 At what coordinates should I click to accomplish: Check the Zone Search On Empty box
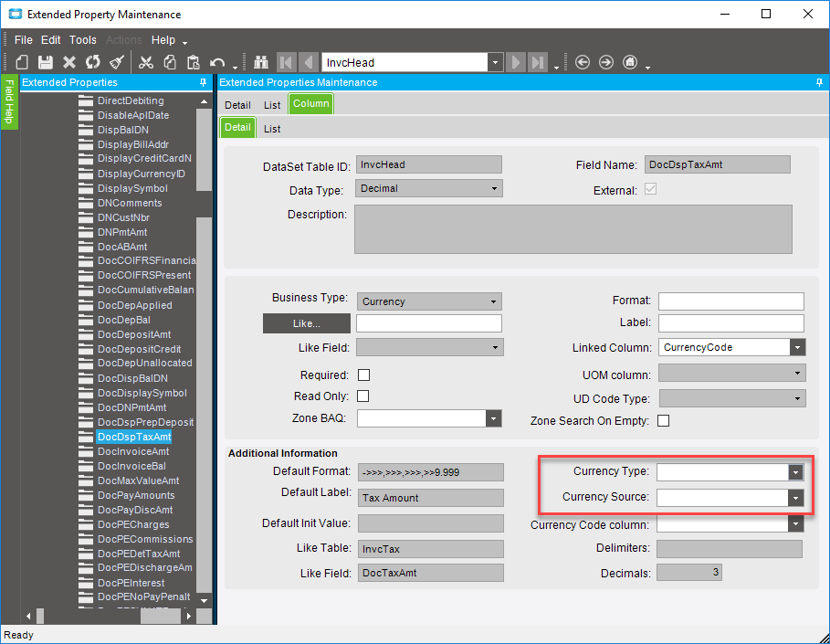pos(664,421)
